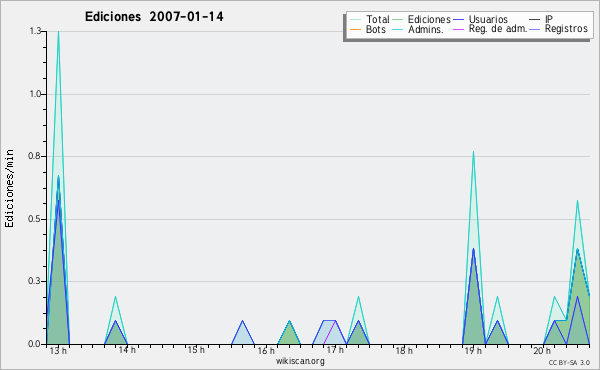Image resolution: width=600 pixels, height=370 pixels.
Task: Click the Bots legend label
Action: click(376, 29)
